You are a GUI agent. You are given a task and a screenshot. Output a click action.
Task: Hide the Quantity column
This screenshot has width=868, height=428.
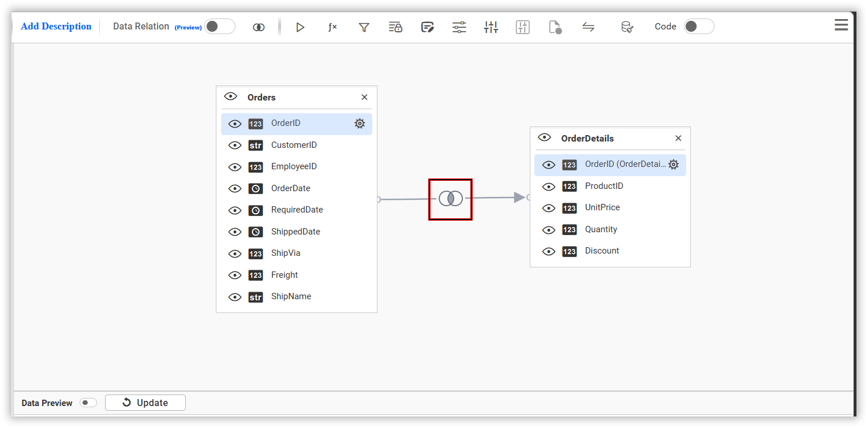(x=548, y=230)
